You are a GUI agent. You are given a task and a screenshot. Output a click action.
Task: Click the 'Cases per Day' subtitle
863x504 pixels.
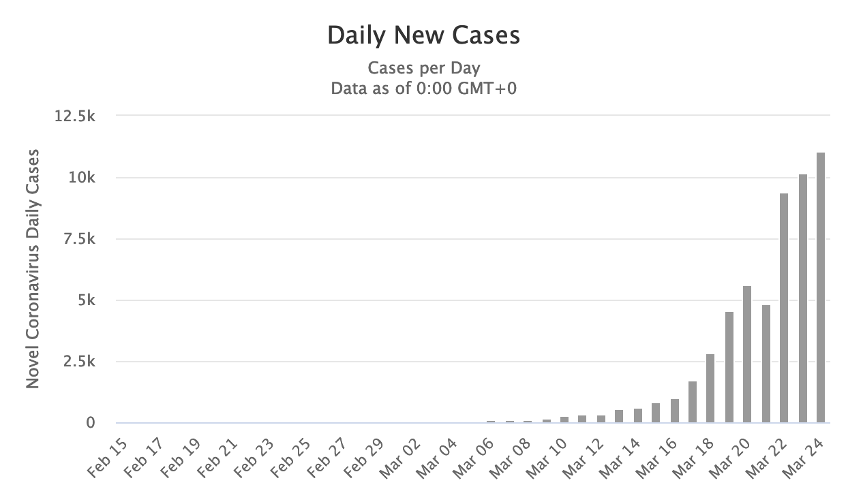click(x=423, y=69)
